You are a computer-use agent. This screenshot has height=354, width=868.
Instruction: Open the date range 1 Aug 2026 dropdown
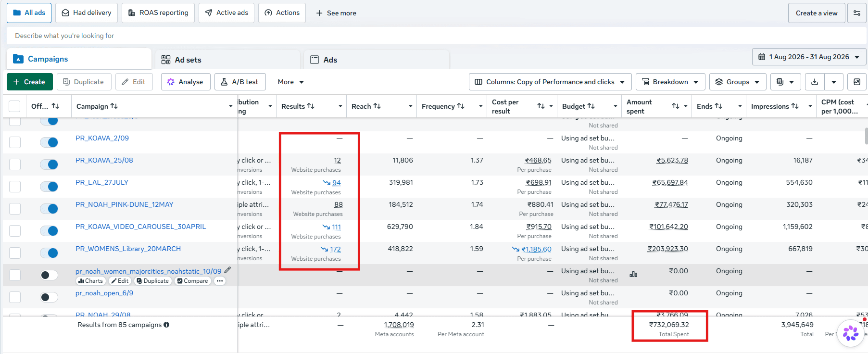[x=809, y=57]
